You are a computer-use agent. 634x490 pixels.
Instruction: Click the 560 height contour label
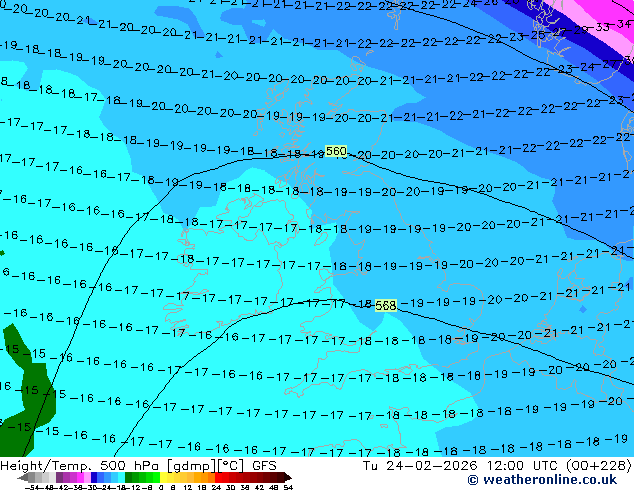pos(336,151)
